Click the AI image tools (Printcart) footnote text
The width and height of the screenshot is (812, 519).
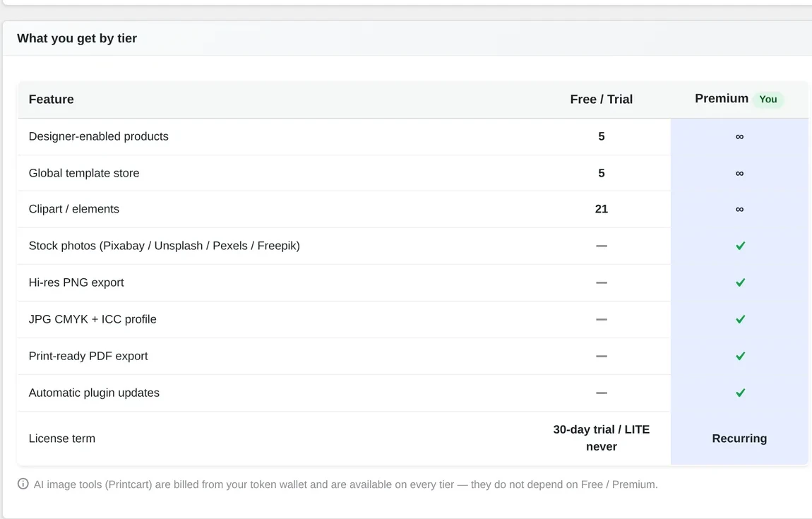345,484
